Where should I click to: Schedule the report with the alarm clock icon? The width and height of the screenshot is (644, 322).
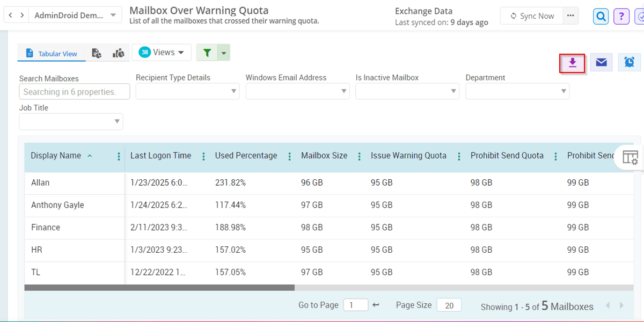point(629,62)
